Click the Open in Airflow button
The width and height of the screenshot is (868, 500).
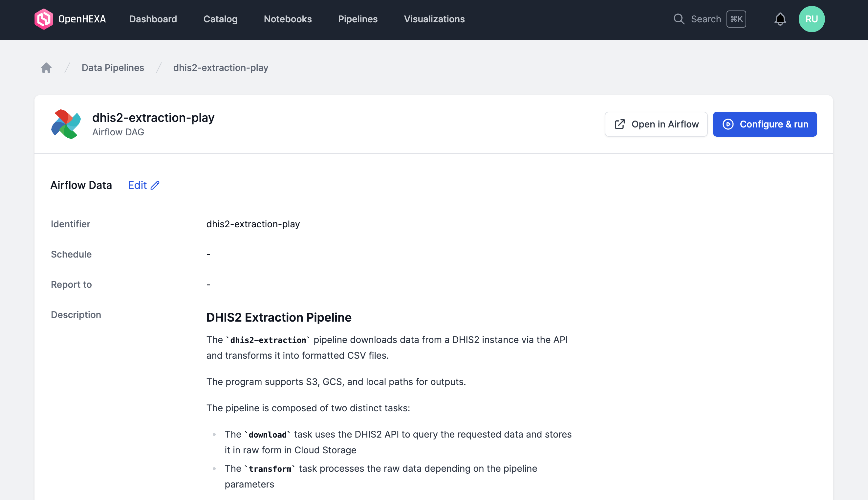656,124
